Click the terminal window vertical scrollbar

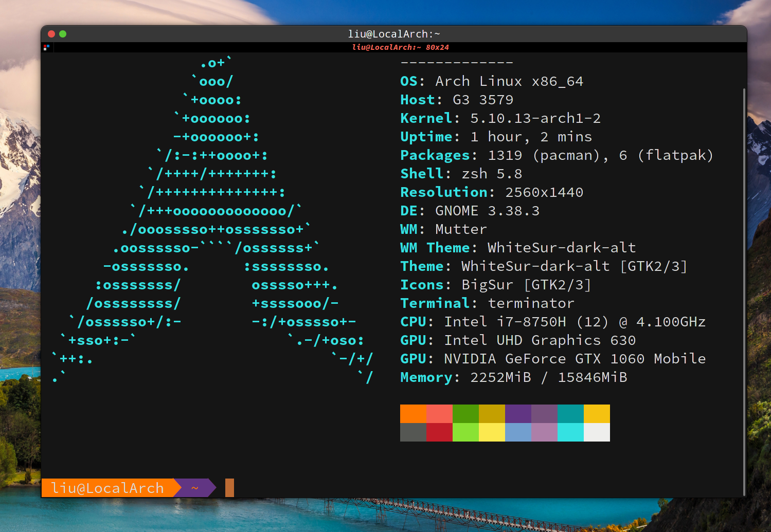click(744, 291)
